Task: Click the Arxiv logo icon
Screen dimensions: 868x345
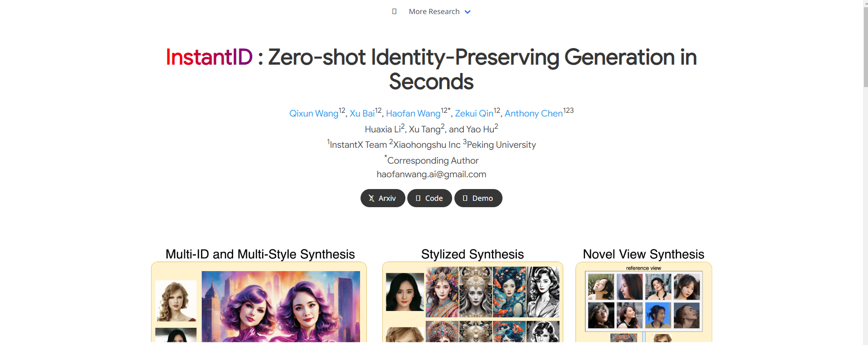Action: (371, 198)
